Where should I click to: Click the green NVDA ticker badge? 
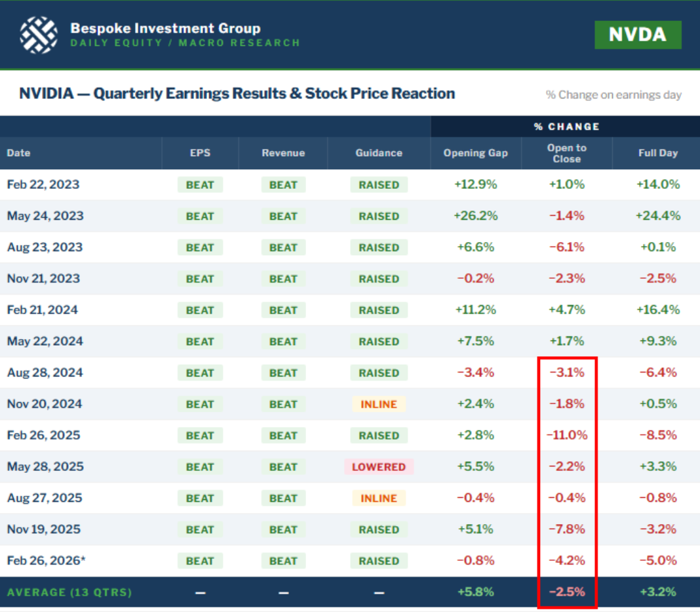[x=638, y=35]
